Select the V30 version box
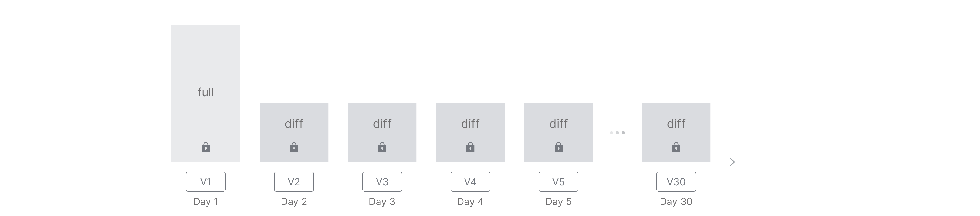 point(676,182)
